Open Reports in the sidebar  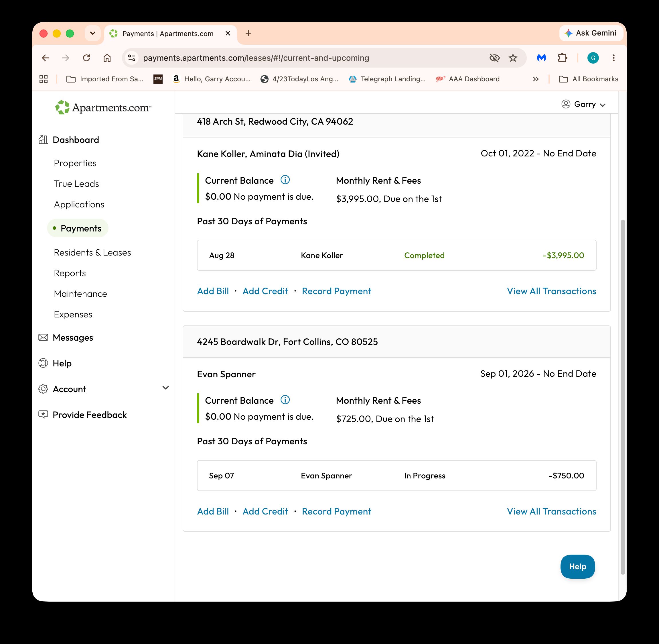pos(70,273)
